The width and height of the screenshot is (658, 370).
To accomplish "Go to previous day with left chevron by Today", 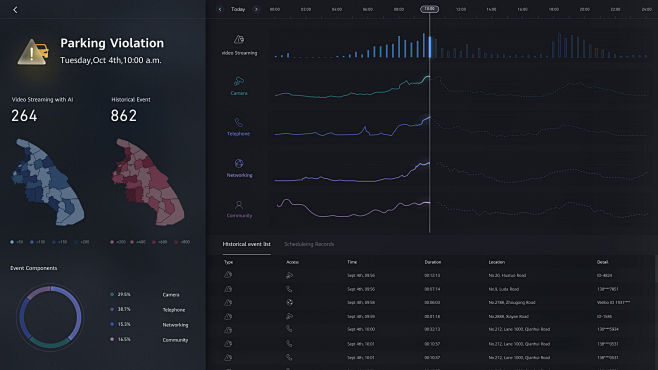I will coord(220,9).
